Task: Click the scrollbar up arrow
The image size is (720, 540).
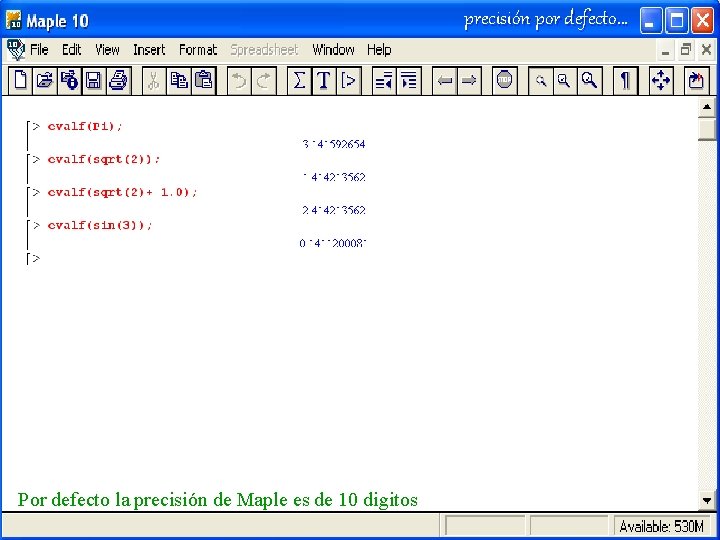Action: (x=707, y=107)
